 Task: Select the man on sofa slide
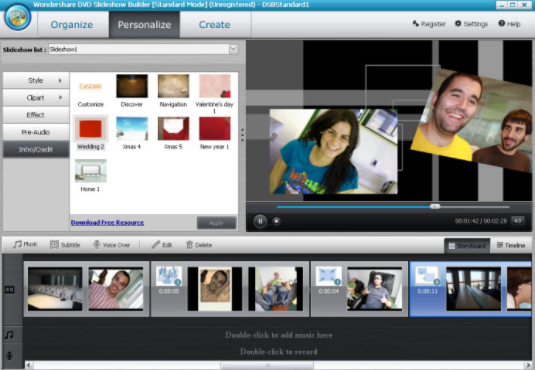click(375, 289)
